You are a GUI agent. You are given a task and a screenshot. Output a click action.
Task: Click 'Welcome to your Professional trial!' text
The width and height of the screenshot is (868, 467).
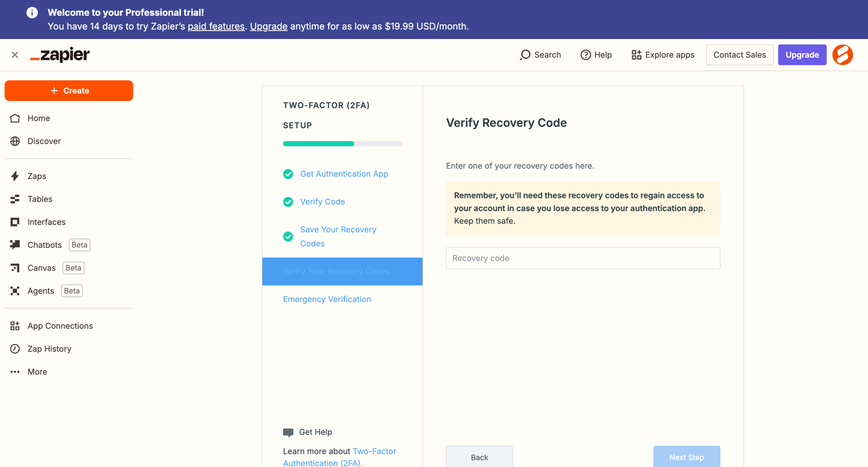[x=126, y=13]
